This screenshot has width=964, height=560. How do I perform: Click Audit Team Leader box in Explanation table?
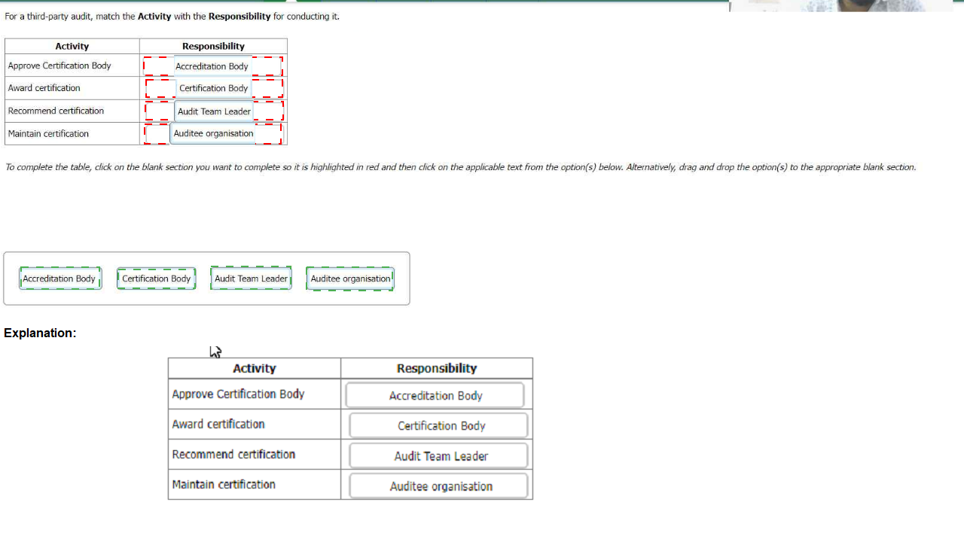(441, 456)
